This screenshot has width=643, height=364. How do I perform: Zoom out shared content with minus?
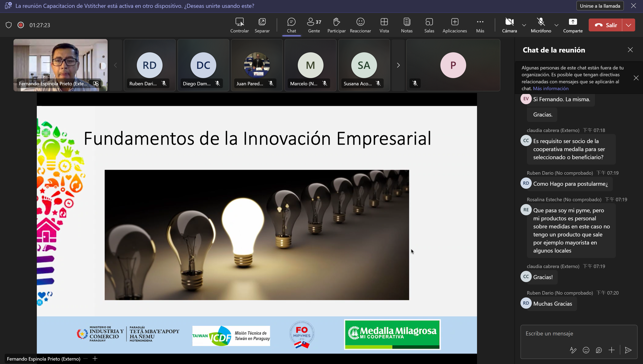[86, 359]
